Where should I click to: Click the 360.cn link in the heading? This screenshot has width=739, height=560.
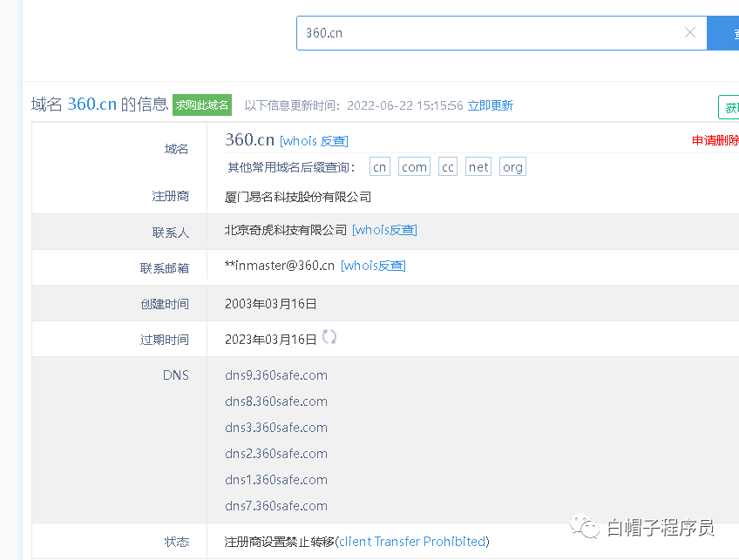click(92, 105)
